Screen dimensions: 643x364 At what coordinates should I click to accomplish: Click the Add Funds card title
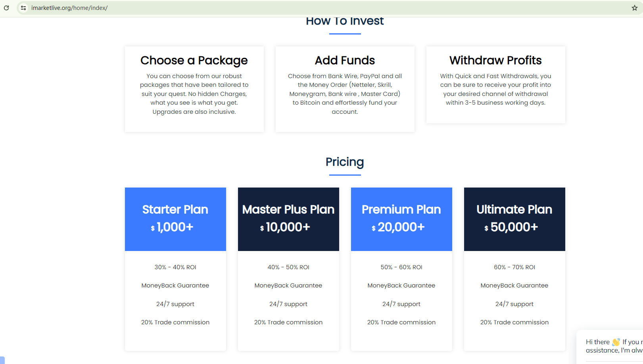pos(345,60)
